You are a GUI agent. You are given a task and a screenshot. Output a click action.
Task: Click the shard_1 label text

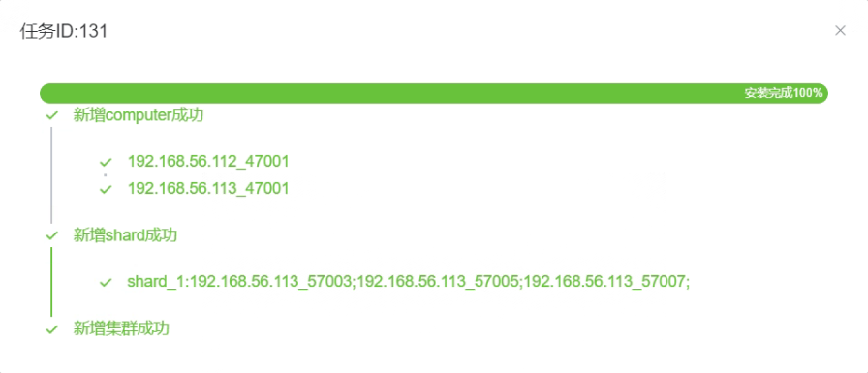click(157, 282)
